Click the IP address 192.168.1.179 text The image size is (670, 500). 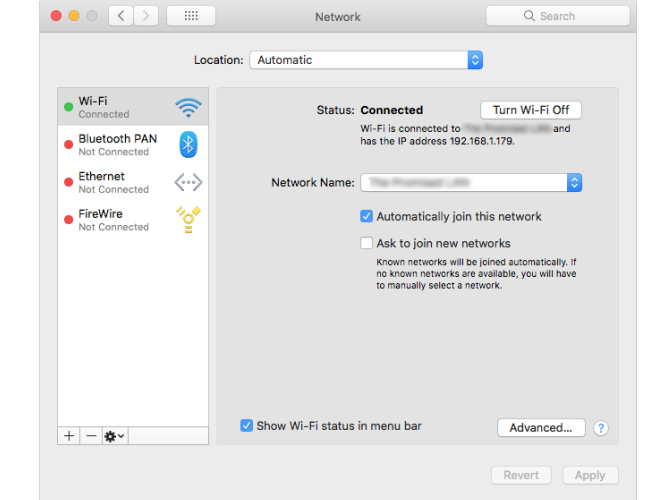(x=481, y=141)
